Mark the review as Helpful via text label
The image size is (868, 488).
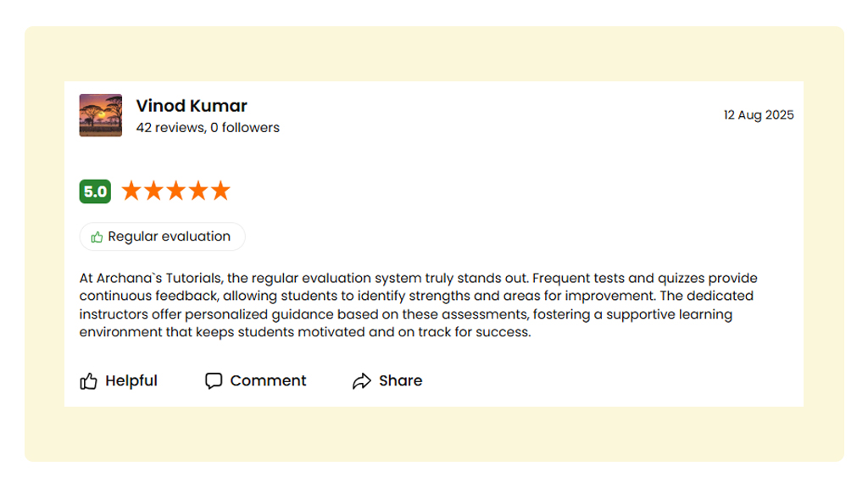pos(131,381)
